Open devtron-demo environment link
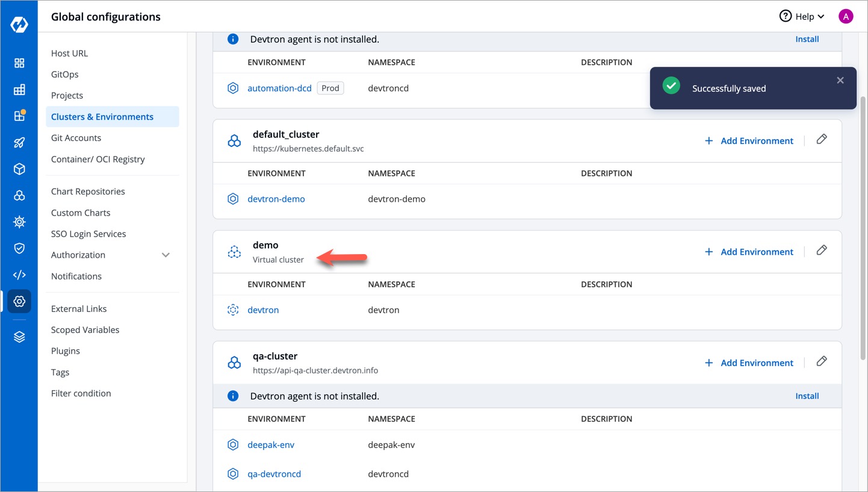Screen dimensions: 868x492 tap(276, 199)
